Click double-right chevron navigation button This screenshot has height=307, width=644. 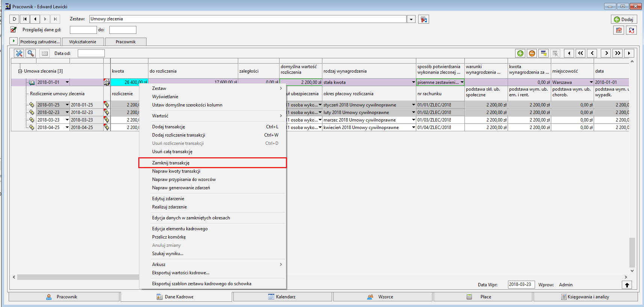tap(618, 53)
